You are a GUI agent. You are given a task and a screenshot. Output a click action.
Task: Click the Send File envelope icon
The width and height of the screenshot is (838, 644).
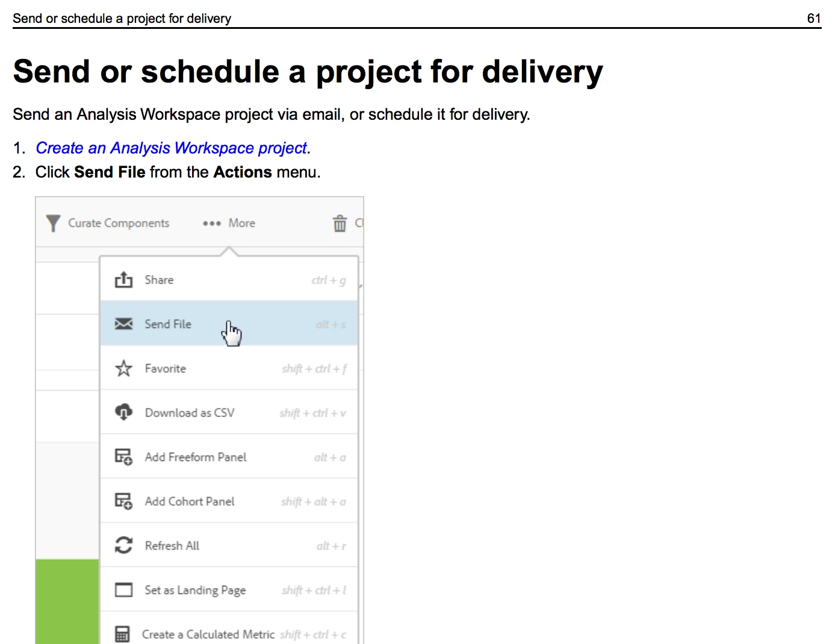point(123,324)
